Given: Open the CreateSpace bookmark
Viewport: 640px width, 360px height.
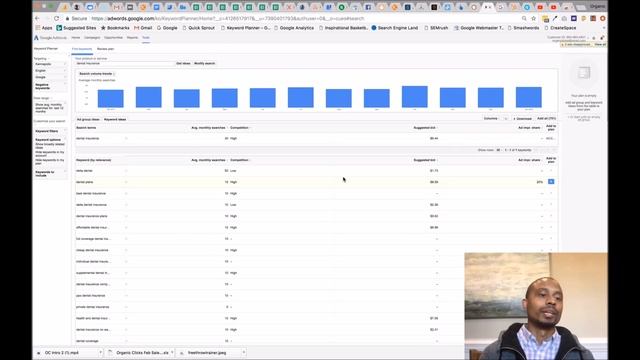Looking at the screenshot, I should tap(560, 28).
